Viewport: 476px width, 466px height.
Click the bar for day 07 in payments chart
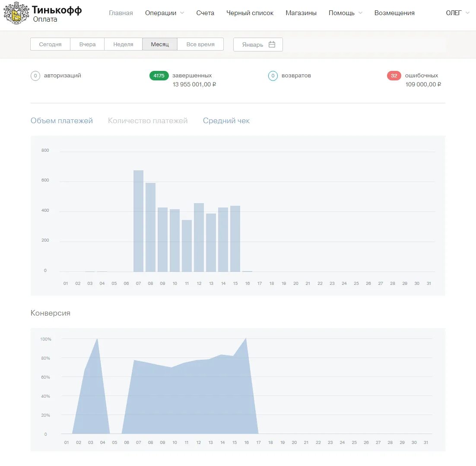pos(138,221)
